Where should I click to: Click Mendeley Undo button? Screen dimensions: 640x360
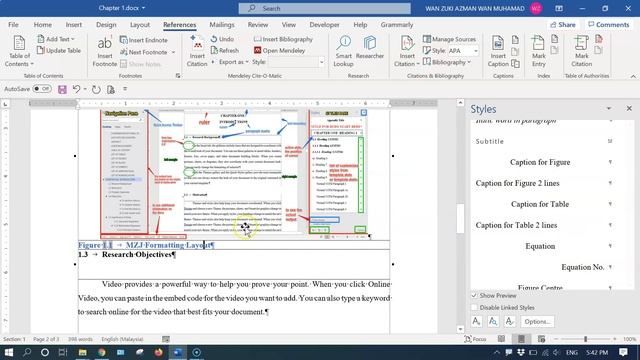tap(222, 39)
